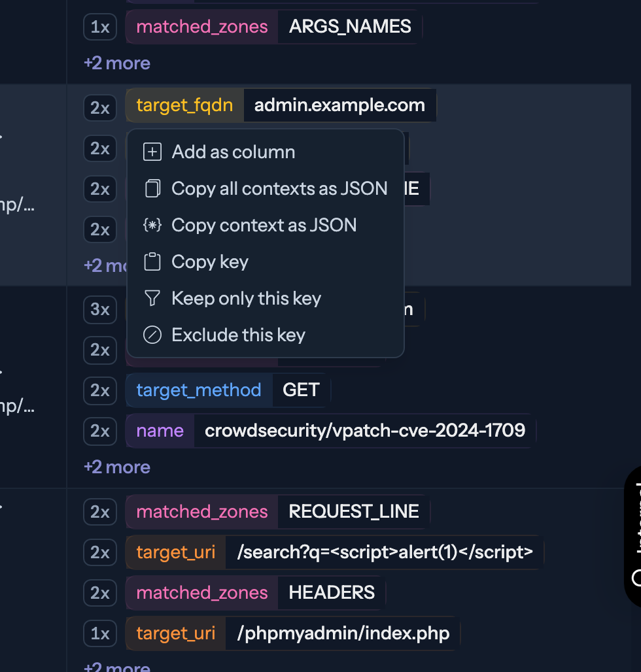
Task: Choose Copy key from context menu
Action: pos(266,262)
